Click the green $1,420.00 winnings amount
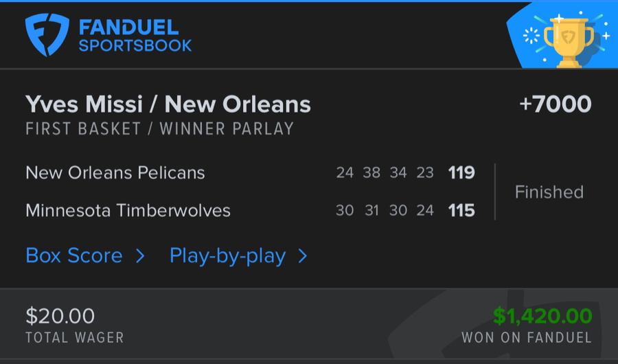Viewport: 618px width, 364px height. point(542,316)
